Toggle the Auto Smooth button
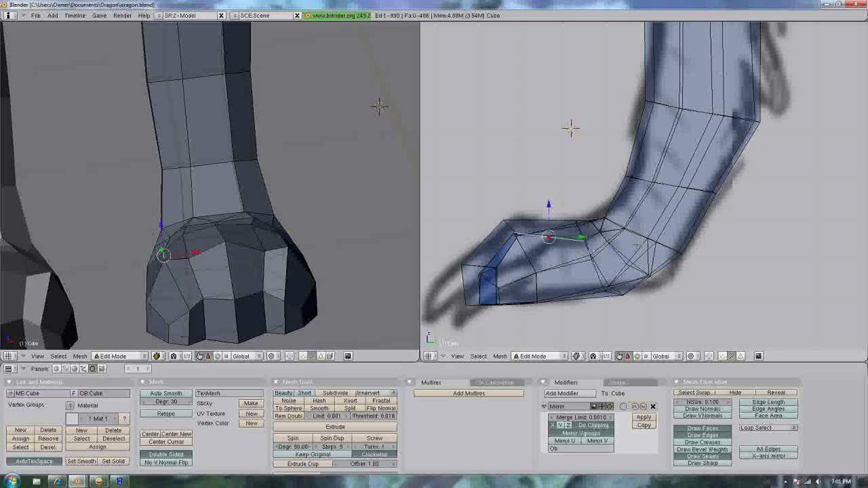868x488 pixels. [166, 393]
